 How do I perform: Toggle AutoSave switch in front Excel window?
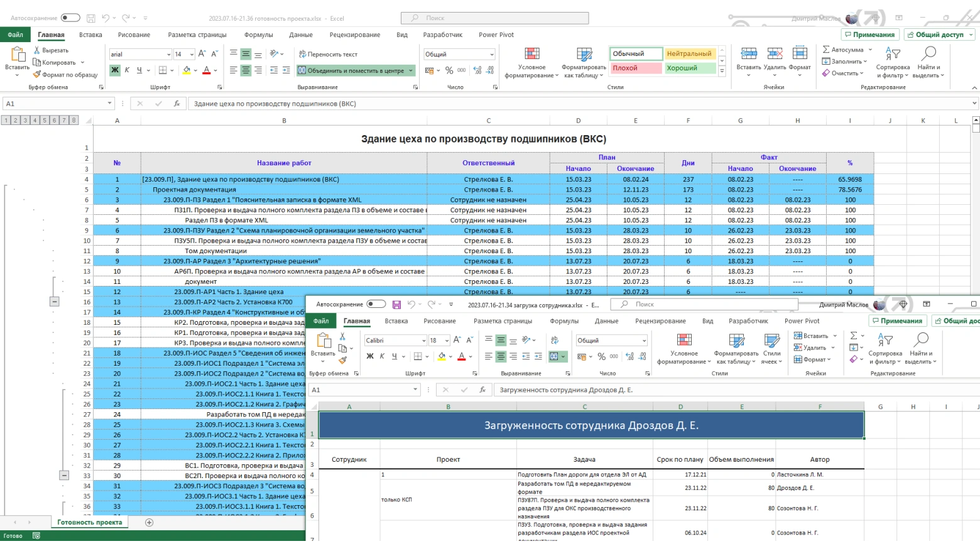click(x=376, y=304)
